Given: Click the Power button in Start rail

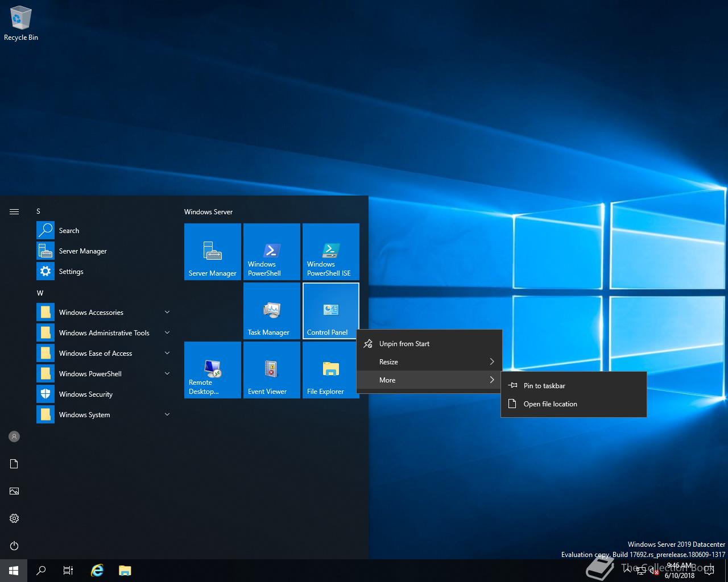Looking at the screenshot, I should tap(14, 546).
